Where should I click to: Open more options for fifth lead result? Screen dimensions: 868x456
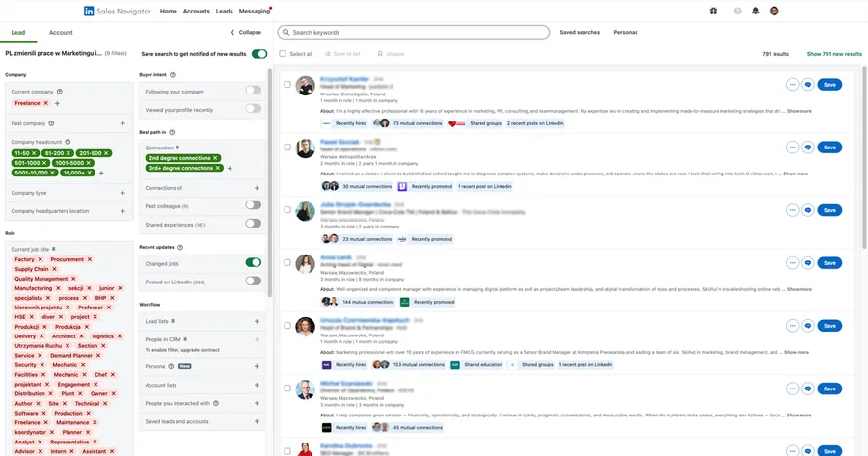pyautogui.click(x=792, y=326)
